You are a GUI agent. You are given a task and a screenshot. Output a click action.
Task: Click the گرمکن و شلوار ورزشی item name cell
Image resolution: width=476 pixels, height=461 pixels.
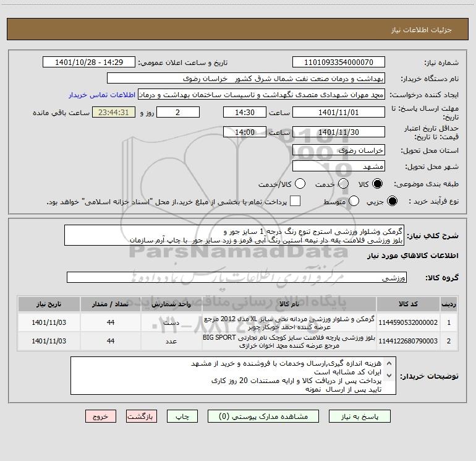tap(289, 323)
